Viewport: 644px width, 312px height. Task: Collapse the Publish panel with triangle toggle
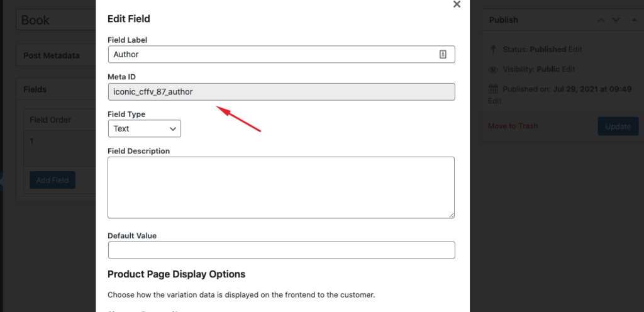coord(631,20)
